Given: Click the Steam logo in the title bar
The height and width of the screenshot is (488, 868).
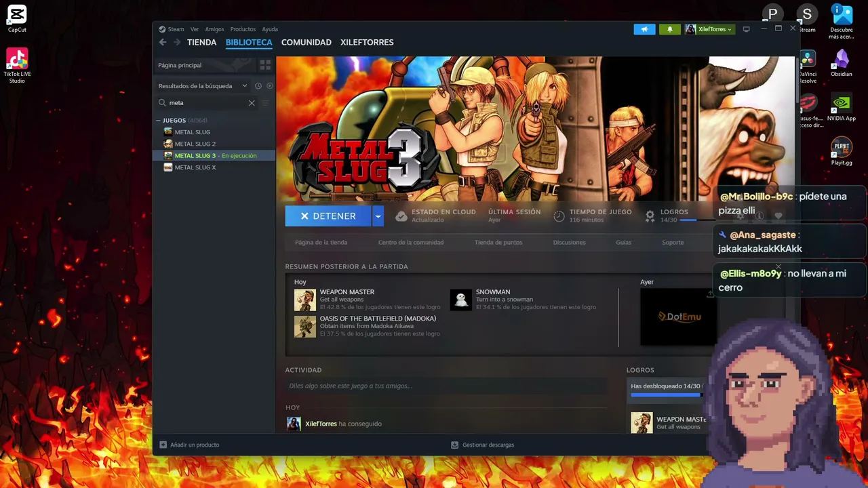Looking at the screenshot, I should click(162, 29).
